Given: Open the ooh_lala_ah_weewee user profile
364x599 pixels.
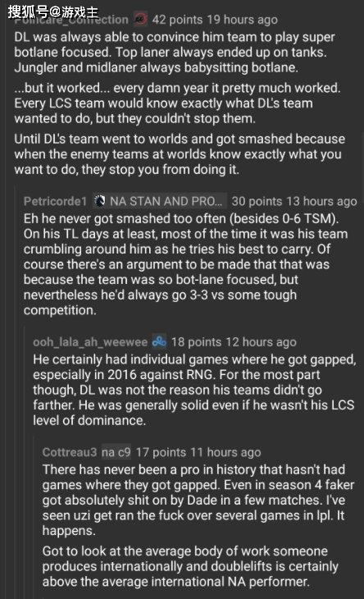Looking at the screenshot, I should [90, 342].
